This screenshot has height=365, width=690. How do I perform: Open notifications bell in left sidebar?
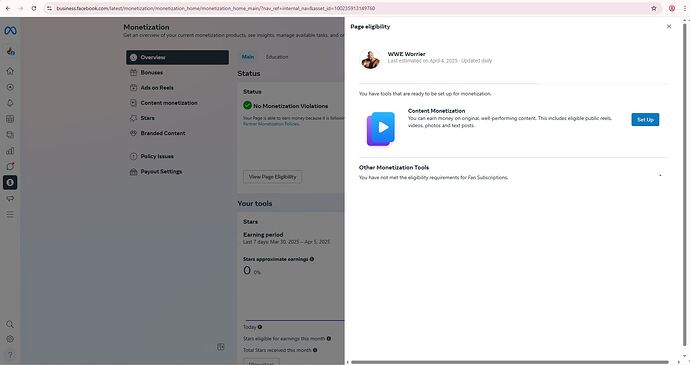tap(10, 103)
